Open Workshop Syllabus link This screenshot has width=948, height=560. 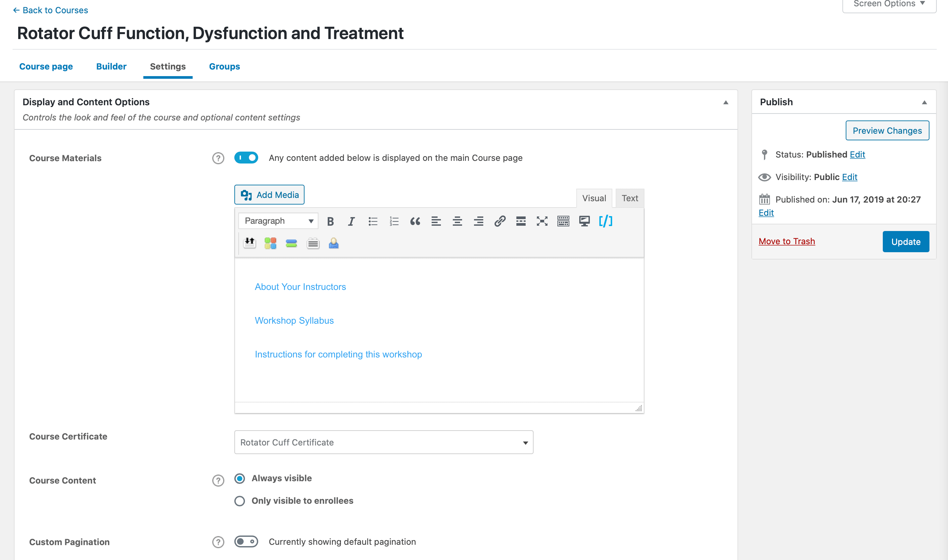(294, 320)
